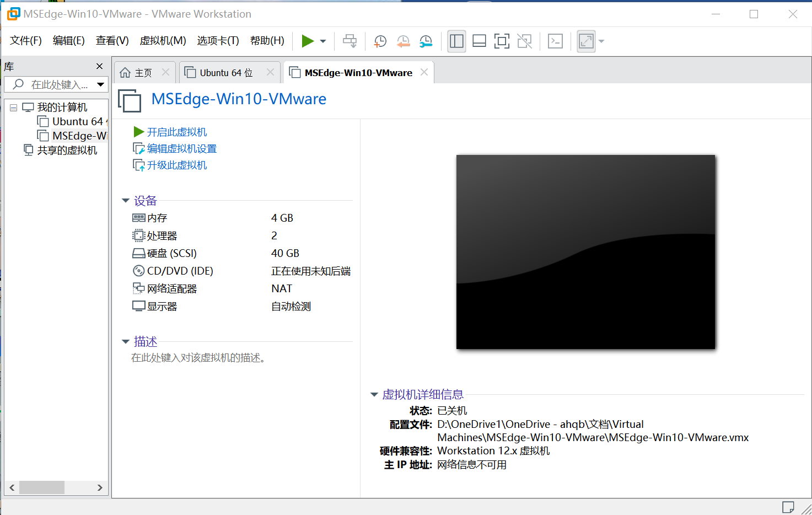The width and height of the screenshot is (812, 515).
Task: Open the 虚拟机(M) menu
Action: point(163,41)
